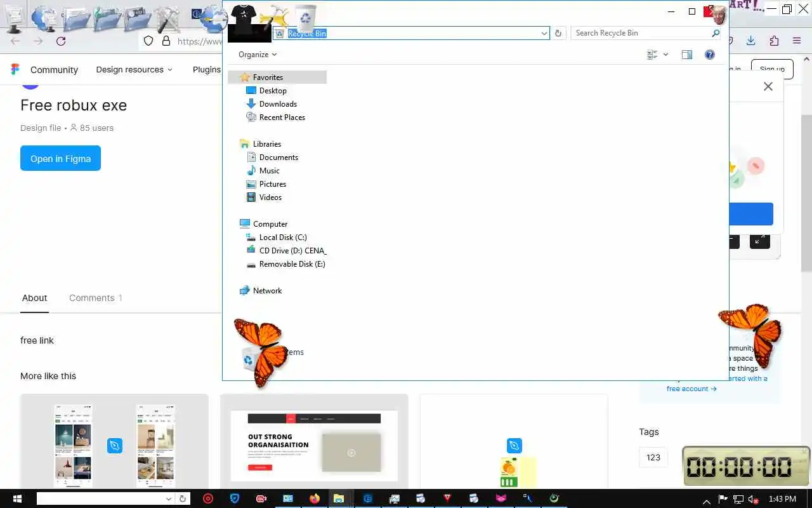This screenshot has width=812, height=508.
Task: Click the muted speaker volume tray icon
Action: click(x=754, y=499)
